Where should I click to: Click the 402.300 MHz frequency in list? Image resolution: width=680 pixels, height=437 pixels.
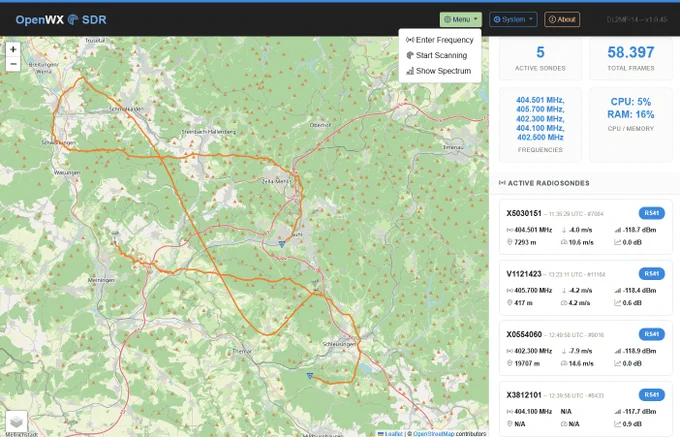coord(540,119)
